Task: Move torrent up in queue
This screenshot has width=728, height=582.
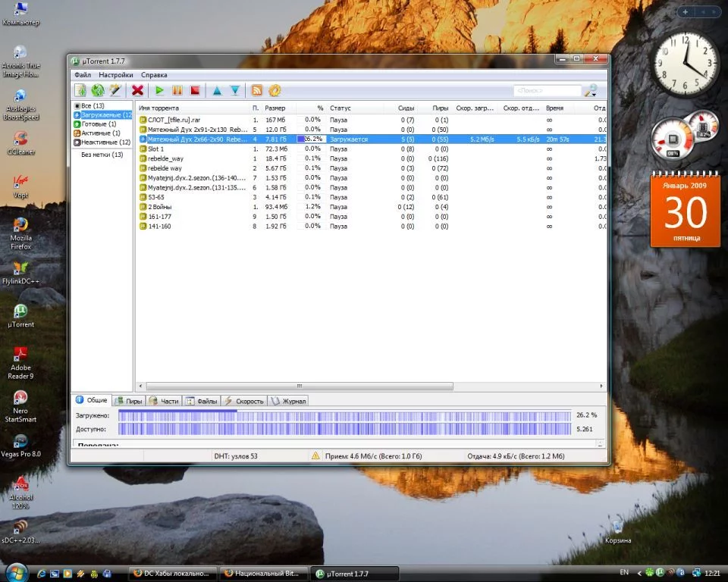Action: (x=217, y=90)
